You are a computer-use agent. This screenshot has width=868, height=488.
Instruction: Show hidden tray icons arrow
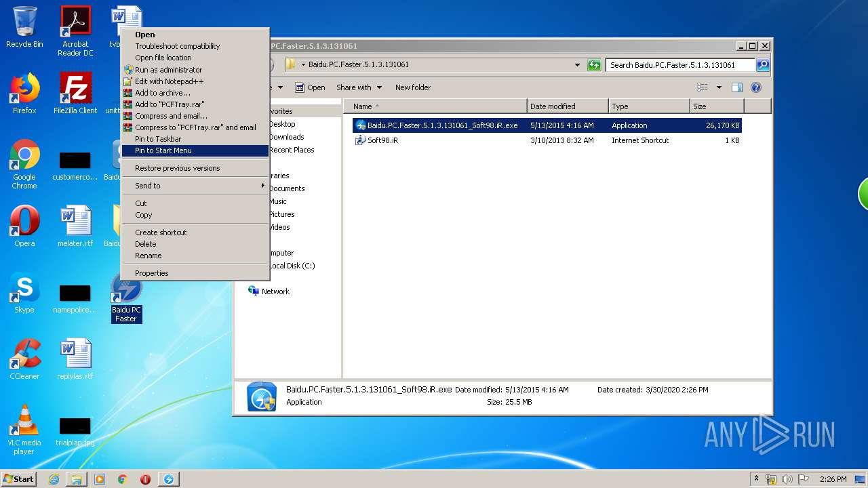tap(757, 479)
